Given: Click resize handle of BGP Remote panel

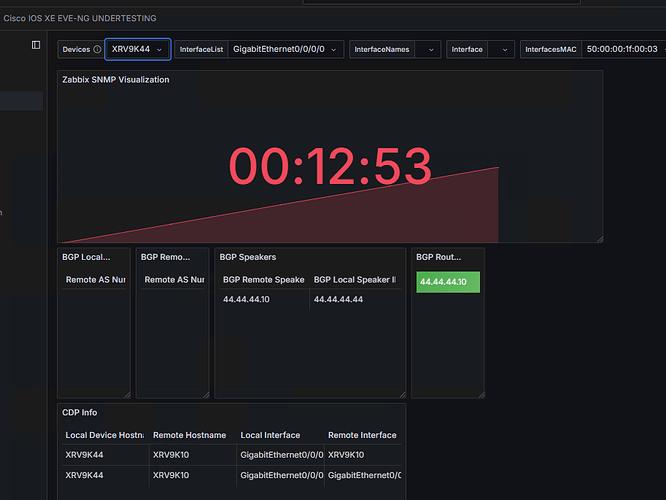Looking at the screenshot, I should (206, 395).
